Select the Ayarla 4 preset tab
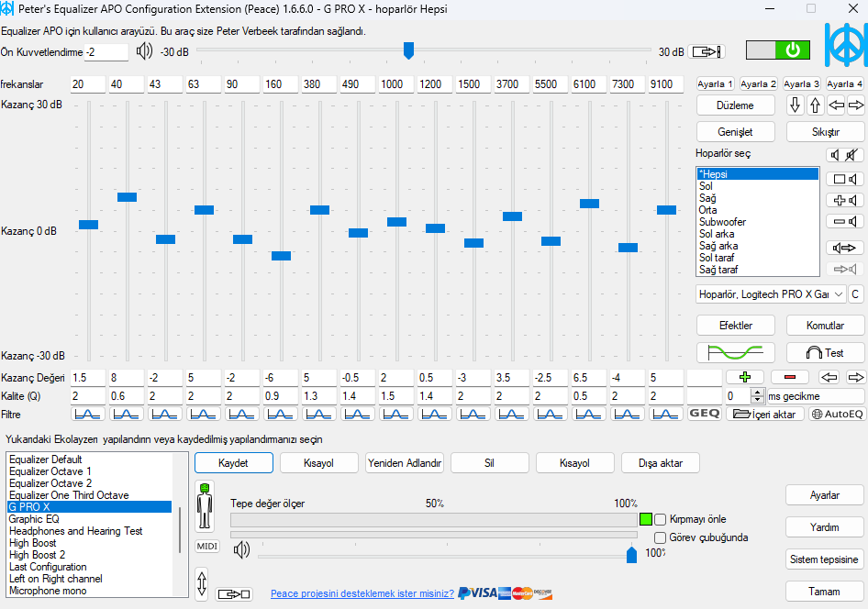Viewport: 868px width, 609px height. click(844, 84)
